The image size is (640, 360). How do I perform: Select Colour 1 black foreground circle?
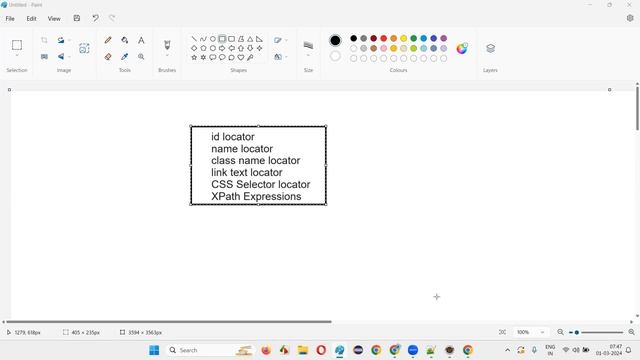(x=335, y=40)
